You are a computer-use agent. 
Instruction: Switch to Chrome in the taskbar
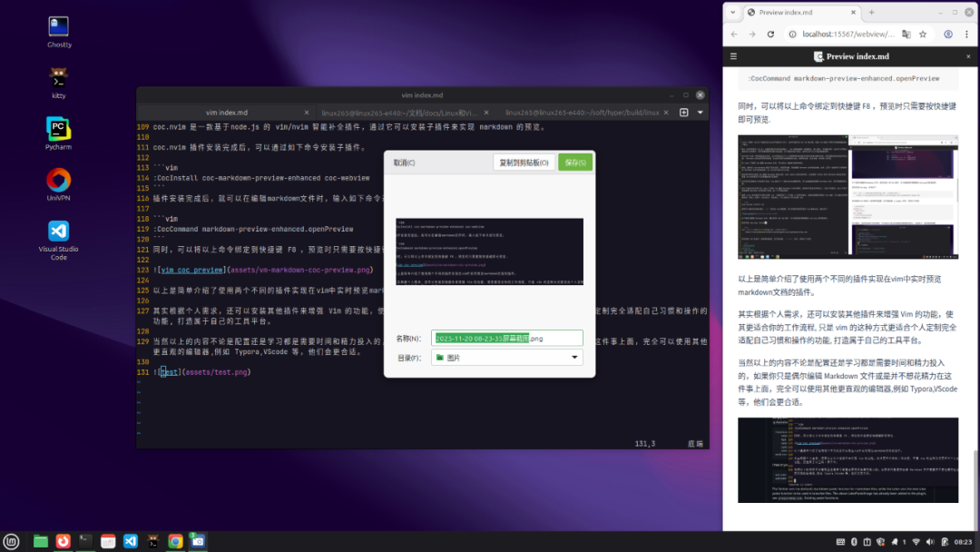(x=176, y=541)
